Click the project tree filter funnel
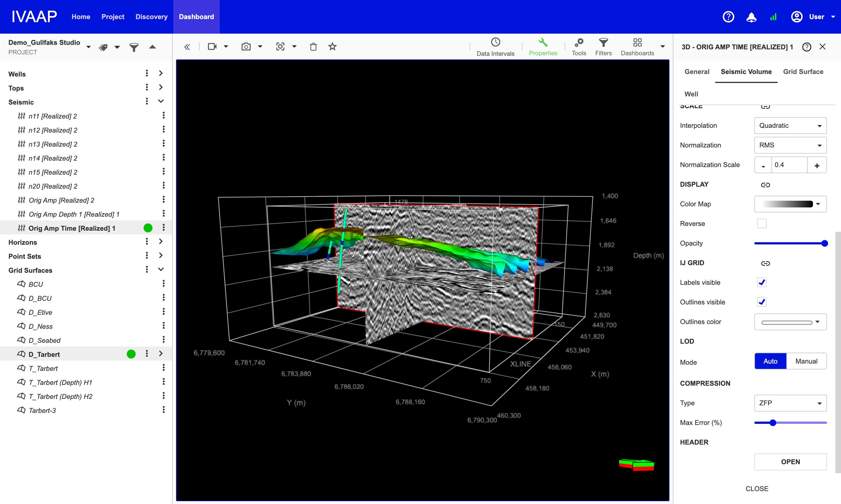This screenshot has width=841, height=504. (134, 47)
